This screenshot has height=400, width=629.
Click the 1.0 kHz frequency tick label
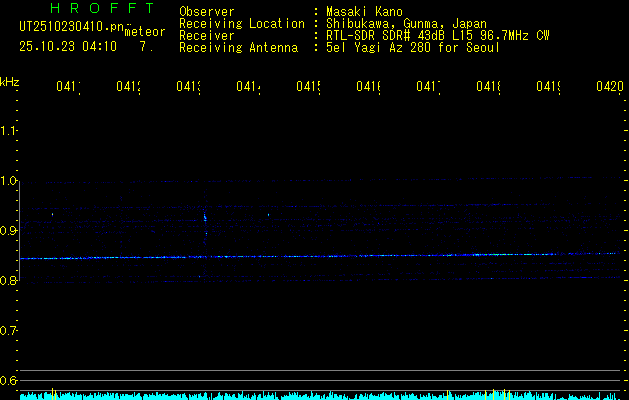point(9,180)
